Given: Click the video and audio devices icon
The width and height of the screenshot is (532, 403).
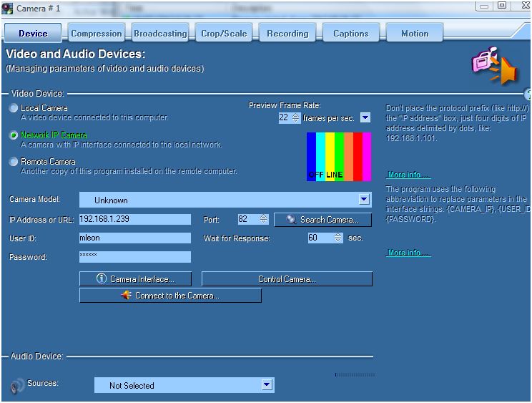Looking at the screenshot, I should [x=494, y=66].
